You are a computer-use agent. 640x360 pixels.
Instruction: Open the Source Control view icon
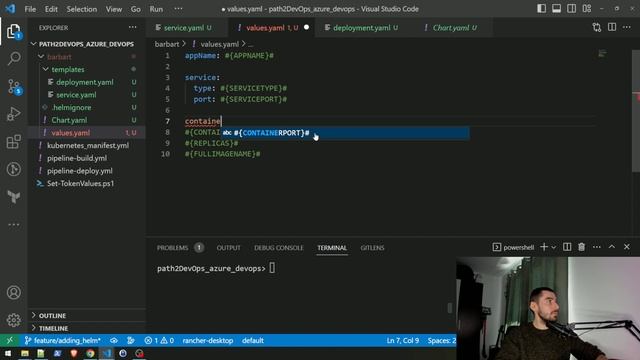(x=14, y=87)
